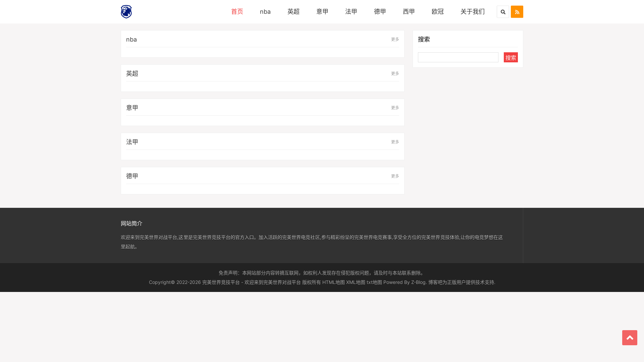Image resolution: width=644 pixels, height=362 pixels.
Task: Click 更多 in the 法甲 section
Action: [x=395, y=142]
